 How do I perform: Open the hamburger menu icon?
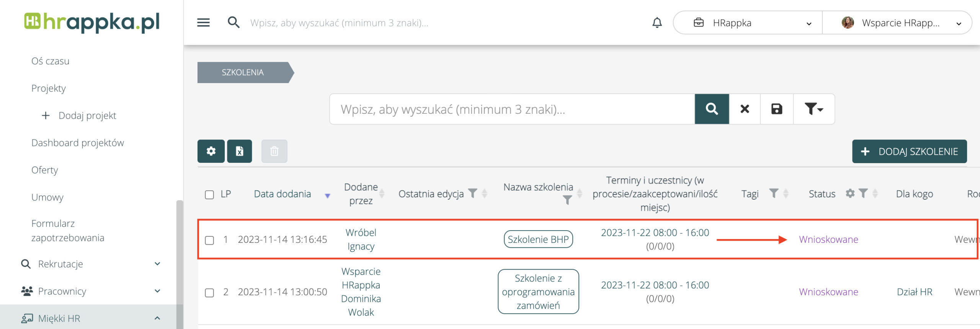(203, 23)
